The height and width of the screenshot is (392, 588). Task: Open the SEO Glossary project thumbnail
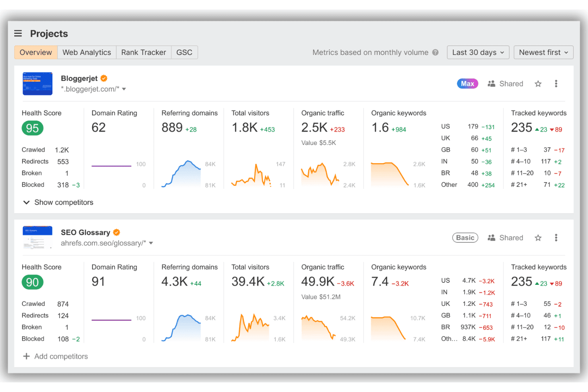(37, 238)
